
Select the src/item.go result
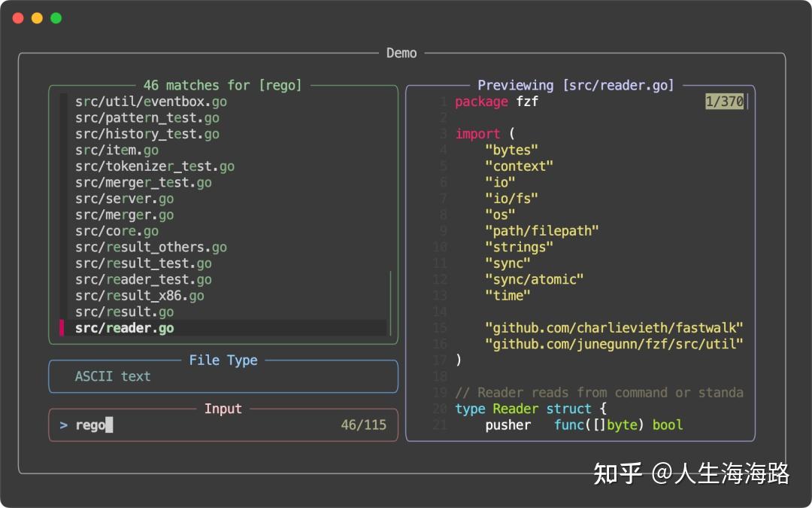point(117,151)
